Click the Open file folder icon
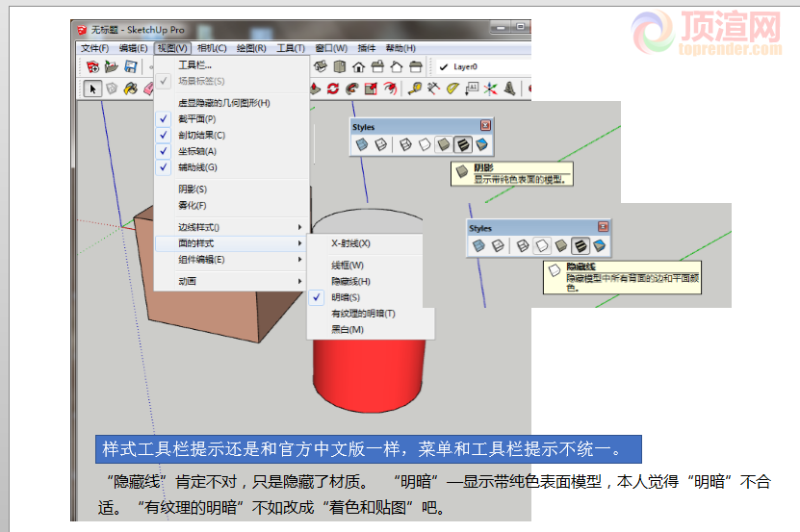The image size is (800, 532). tap(112, 66)
